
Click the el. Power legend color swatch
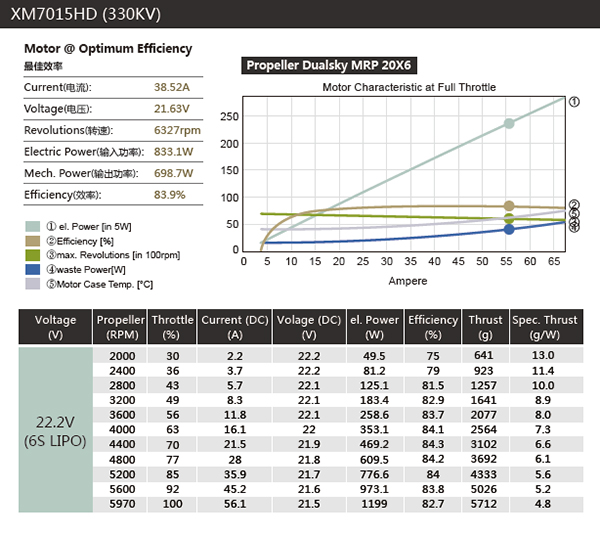32,226
